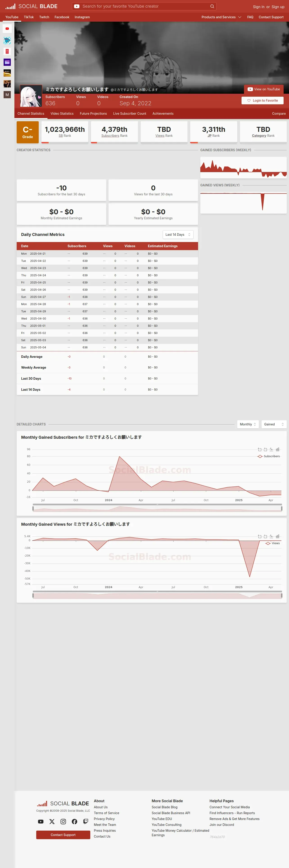Open footer Twitch social icon
This screenshot has width=289, height=868.
point(86,822)
